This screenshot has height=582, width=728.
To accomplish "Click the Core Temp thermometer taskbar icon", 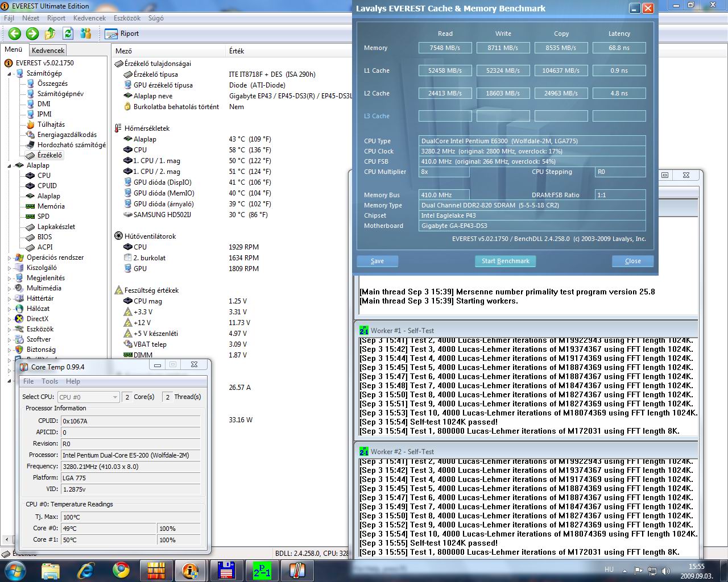I will point(297,570).
